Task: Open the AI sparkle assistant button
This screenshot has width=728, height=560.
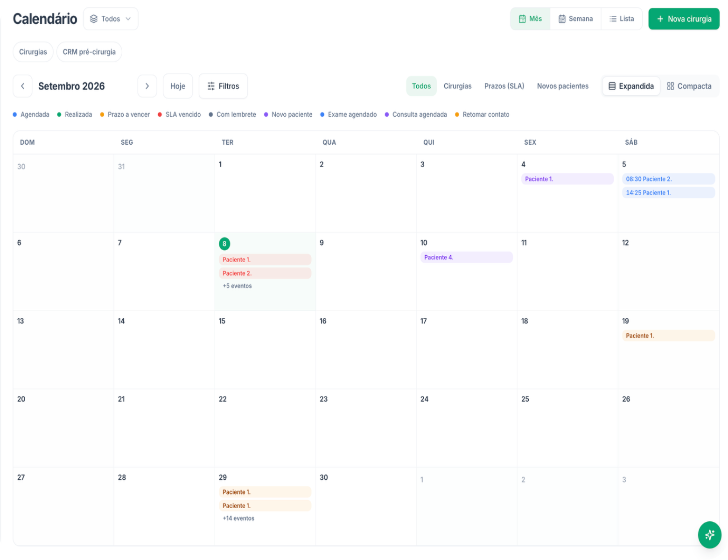Action: point(709,535)
